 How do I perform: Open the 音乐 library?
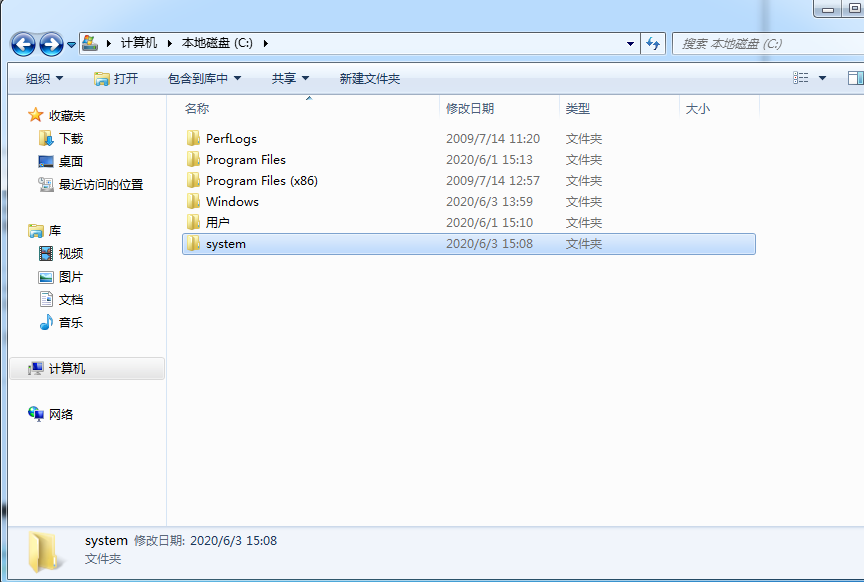click(x=71, y=323)
